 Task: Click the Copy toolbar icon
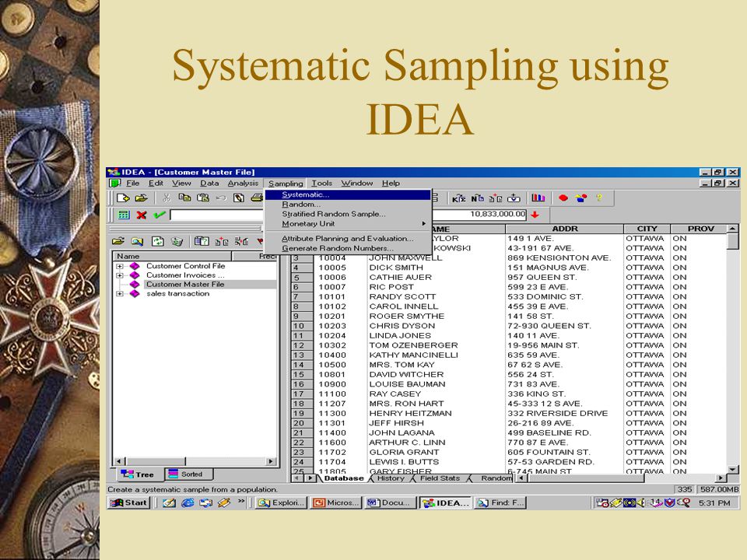[184, 198]
